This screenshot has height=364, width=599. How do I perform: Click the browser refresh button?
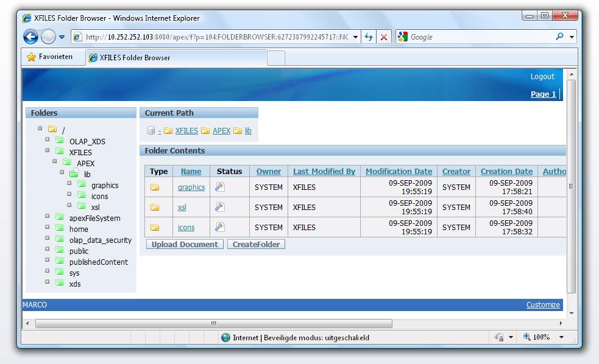(369, 37)
